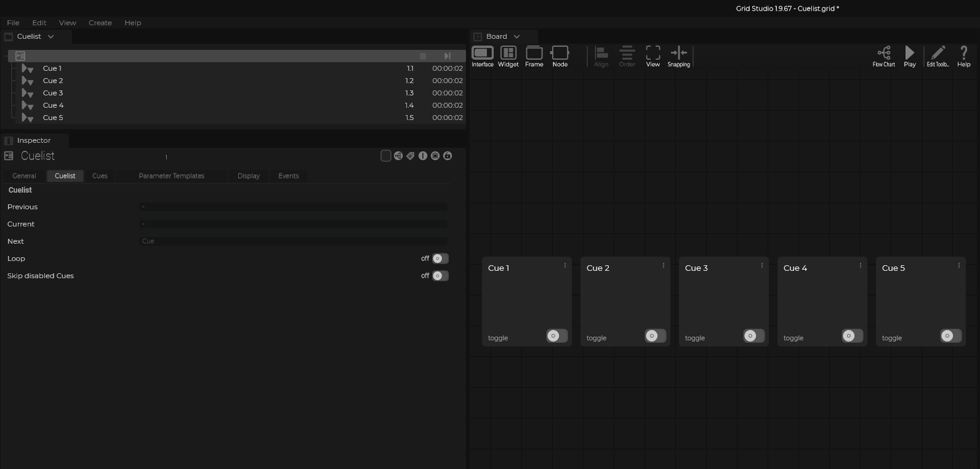Click the Frame tool icon

pyautogui.click(x=534, y=56)
